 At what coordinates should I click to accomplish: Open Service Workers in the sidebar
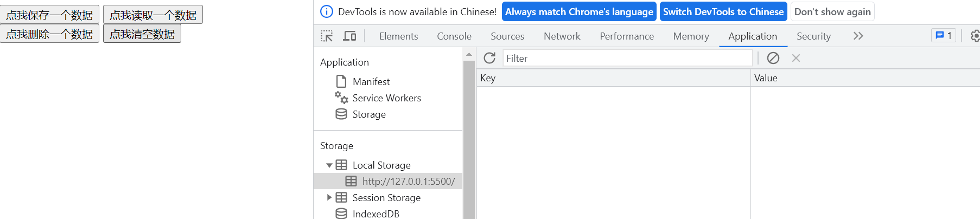386,98
